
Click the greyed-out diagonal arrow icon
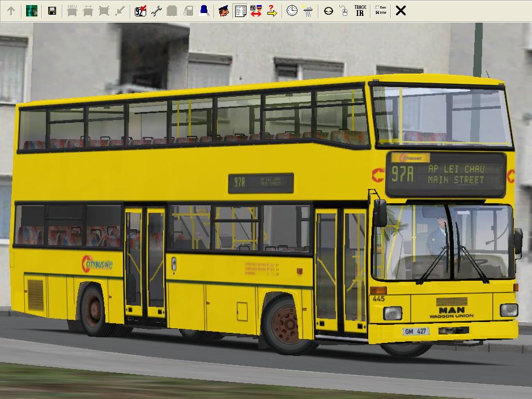click(x=120, y=11)
